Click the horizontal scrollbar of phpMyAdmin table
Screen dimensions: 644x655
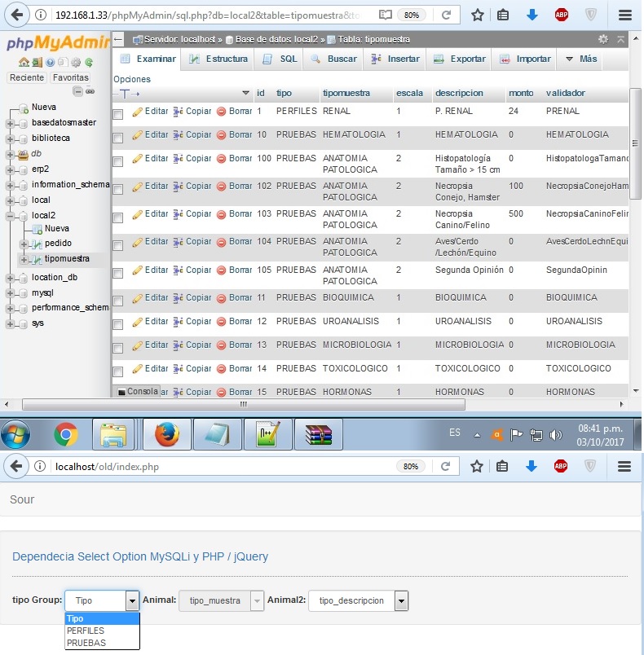pos(245,404)
